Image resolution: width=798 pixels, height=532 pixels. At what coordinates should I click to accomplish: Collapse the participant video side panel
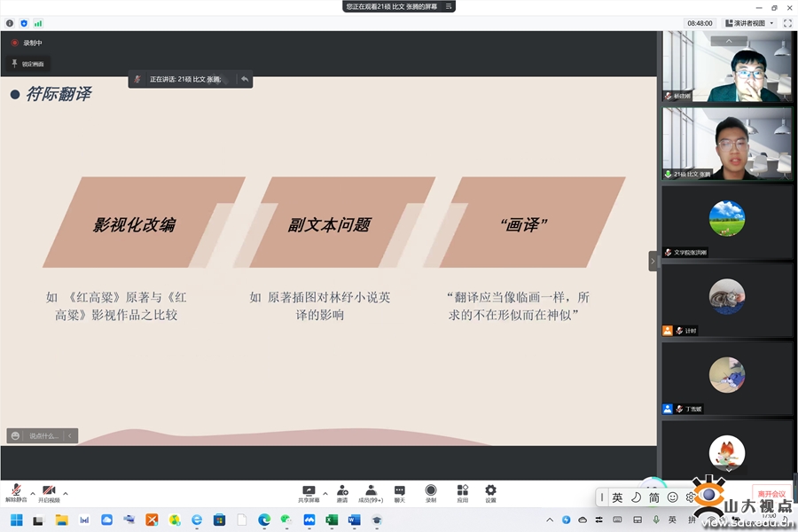coord(653,262)
